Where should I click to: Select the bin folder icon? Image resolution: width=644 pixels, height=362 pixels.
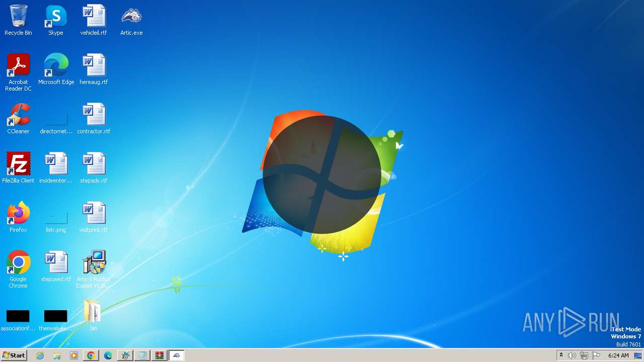coord(94,316)
